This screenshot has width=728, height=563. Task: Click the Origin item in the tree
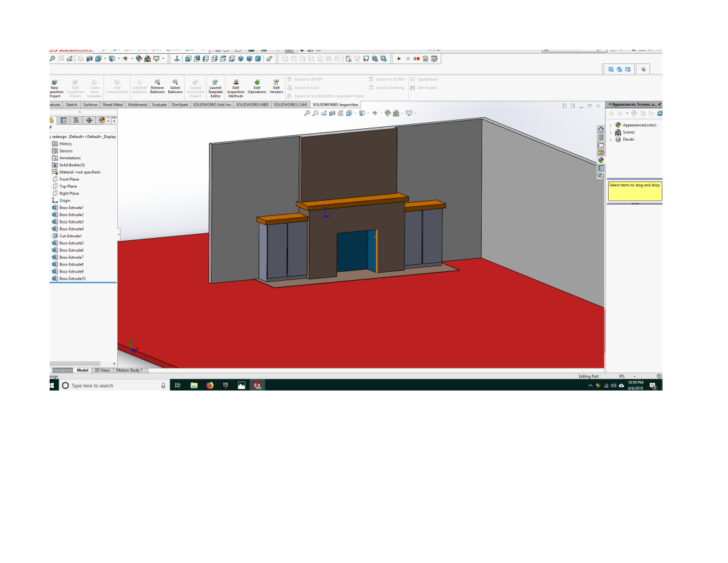tap(61, 201)
